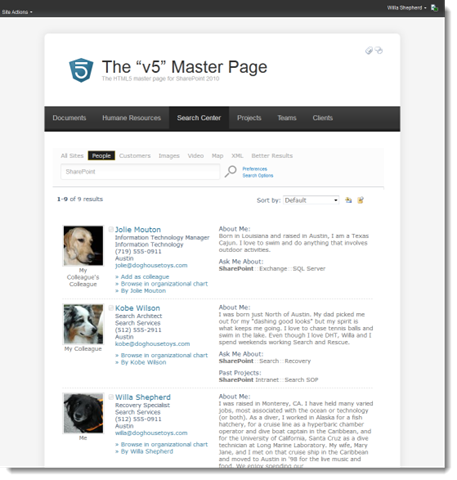Open the Sort by Default dropdown
457x480 pixels.
pos(311,200)
